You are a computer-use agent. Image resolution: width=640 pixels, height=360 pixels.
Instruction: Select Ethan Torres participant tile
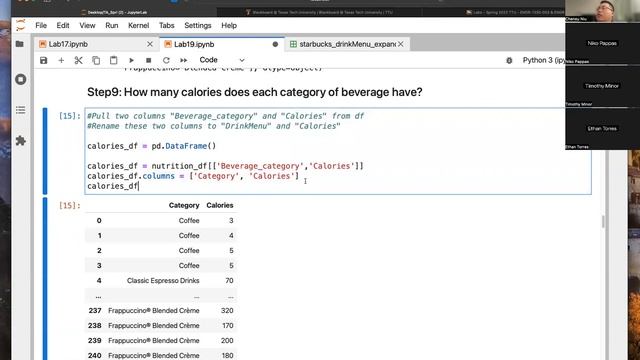coord(602,129)
